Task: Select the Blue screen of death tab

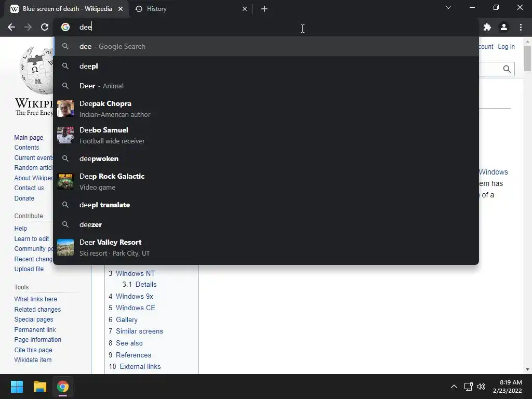Action: point(67,9)
